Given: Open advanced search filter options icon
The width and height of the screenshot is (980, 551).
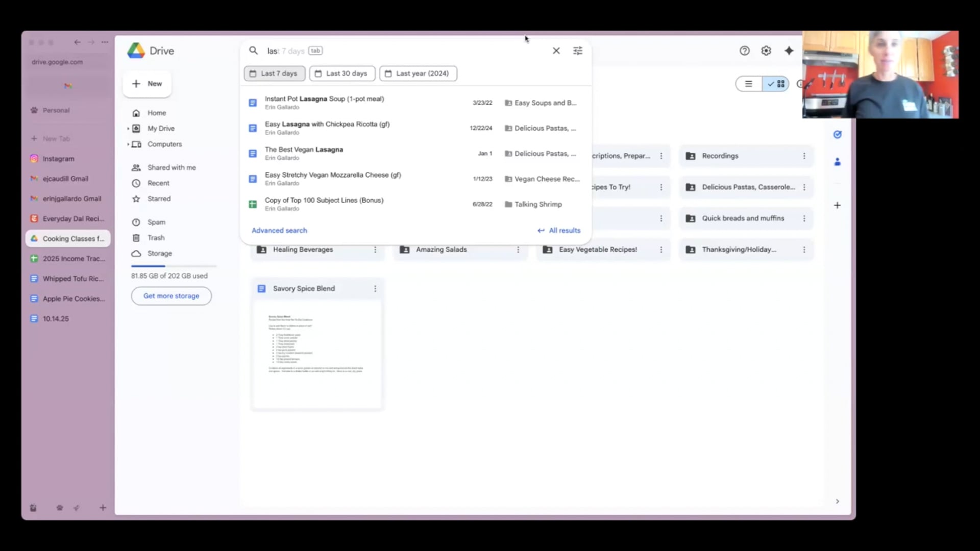Looking at the screenshot, I should click(x=578, y=51).
